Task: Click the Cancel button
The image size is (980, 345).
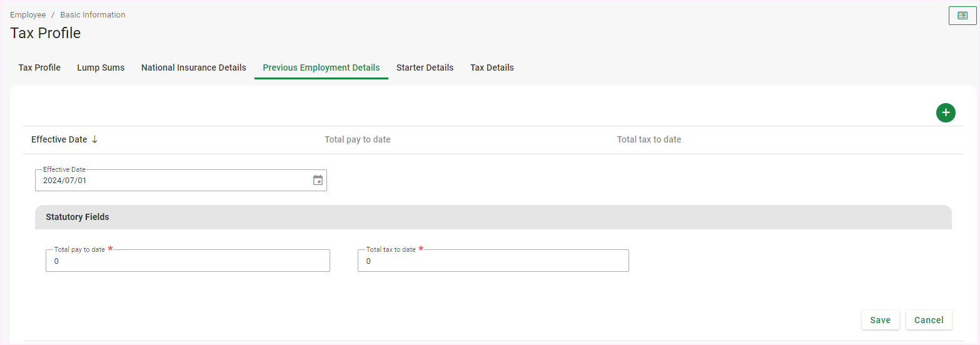Action: pyautogui.click(x=928, y=320)
